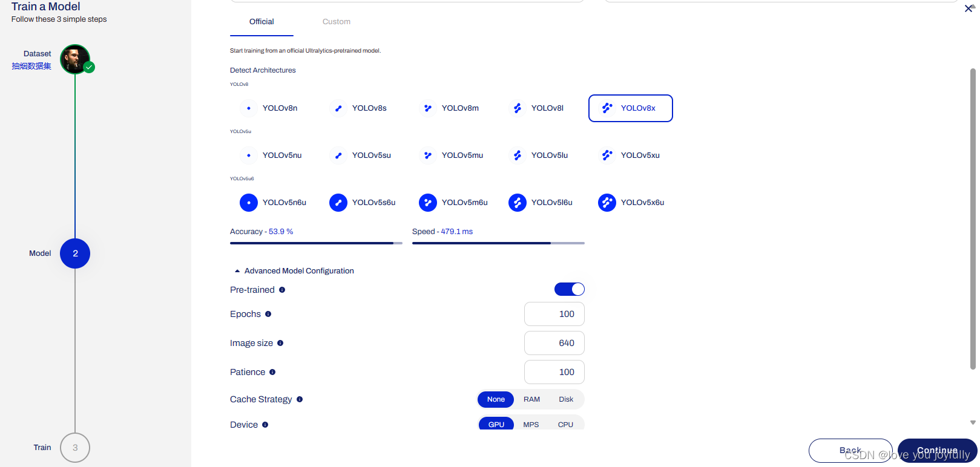The height and width of the screenshot is (467, 980).
Task: Click the Model step 2 circle
Action: tap(75, 253)
